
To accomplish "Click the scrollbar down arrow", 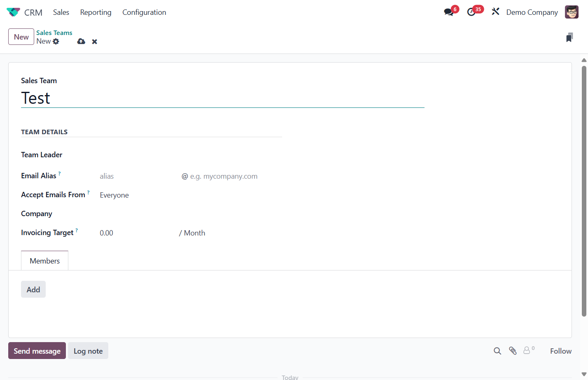I will pyautogui.click(x=584, y=374).
